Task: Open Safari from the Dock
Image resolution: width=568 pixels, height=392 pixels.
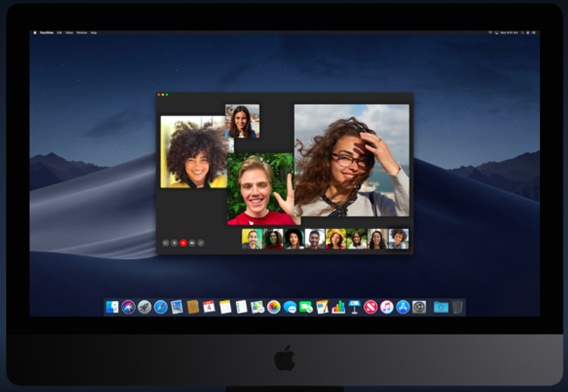Action: tap(161, 307)
